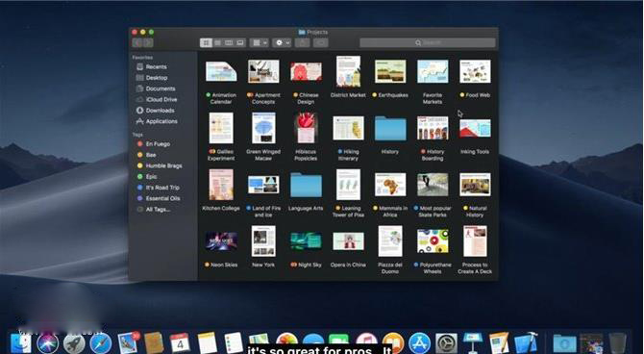Select the Galileo Experiment document
Image resolution: width=644 pixels, height=354 pixels.
pyautogui.click(x=221, y=128)
